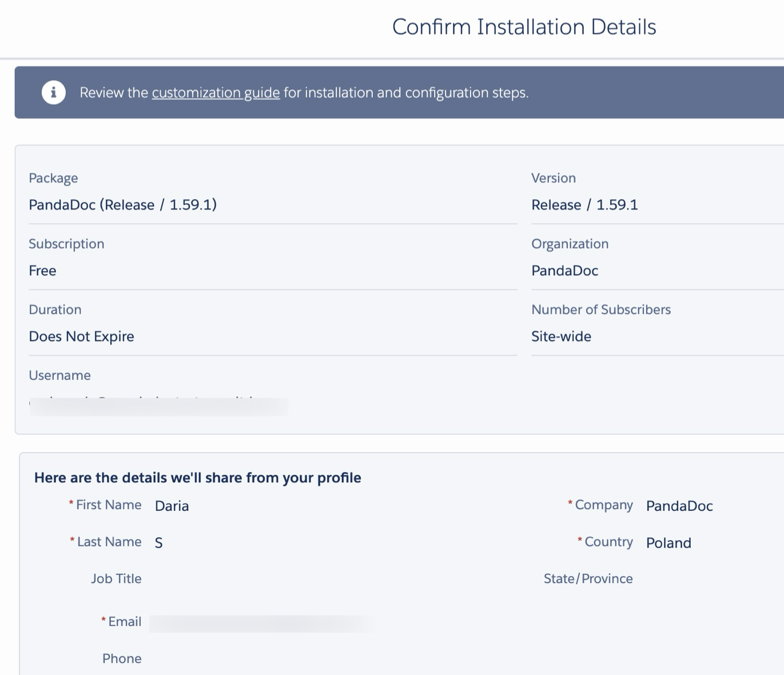Screen dimensions: 784x675
Task: Click the Job Title label
Action: point(116,578)
